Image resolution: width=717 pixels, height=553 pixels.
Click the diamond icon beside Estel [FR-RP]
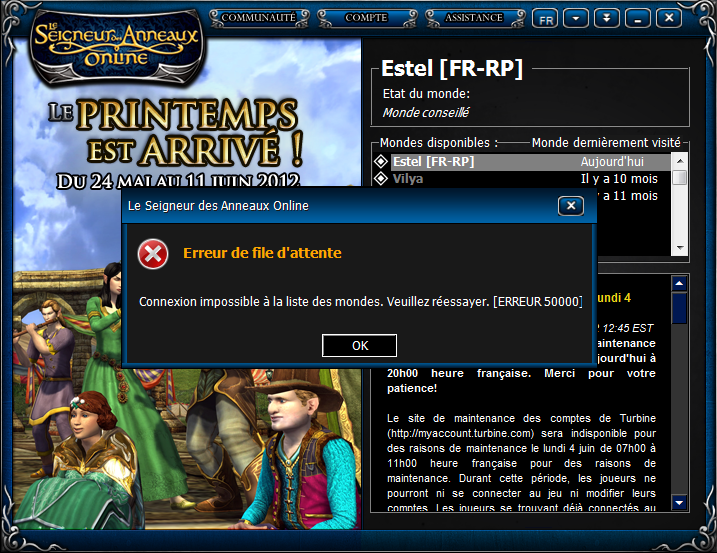[x=381, y=161]
